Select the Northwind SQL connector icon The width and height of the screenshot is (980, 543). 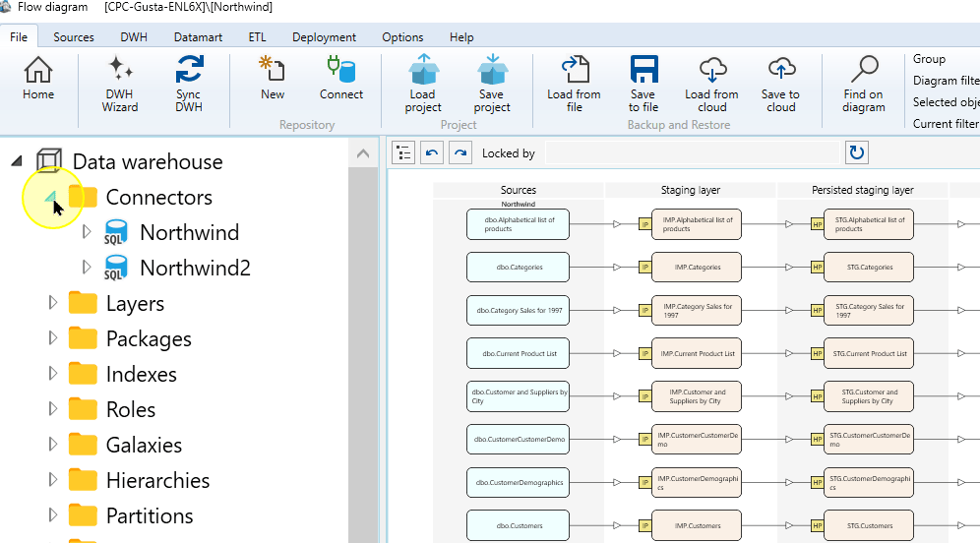click(x=116, y=232)
